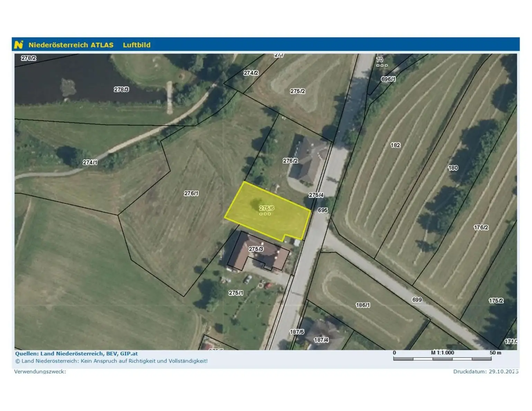The height and width of the screenshot is (411, 532).
Task: Click the Niederösterreich ATLAS title
Action: pos(71,45)
